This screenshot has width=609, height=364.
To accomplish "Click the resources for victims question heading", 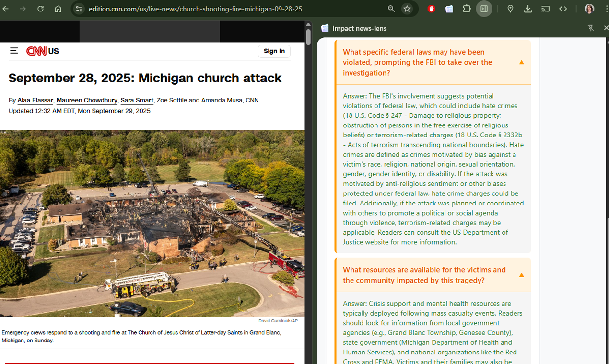I will [424, 275].
